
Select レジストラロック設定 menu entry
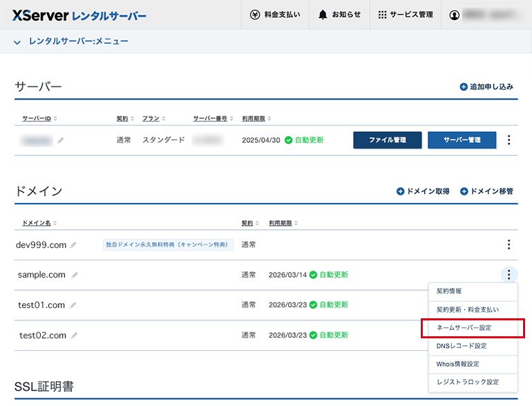point(473,383)
